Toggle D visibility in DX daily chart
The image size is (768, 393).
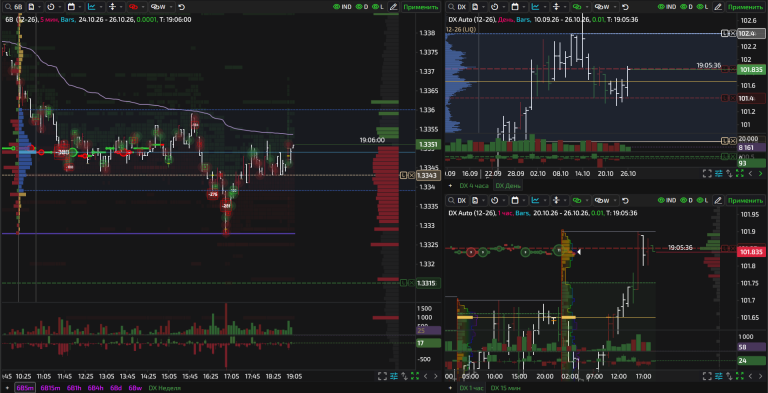[x=687, y=7]
